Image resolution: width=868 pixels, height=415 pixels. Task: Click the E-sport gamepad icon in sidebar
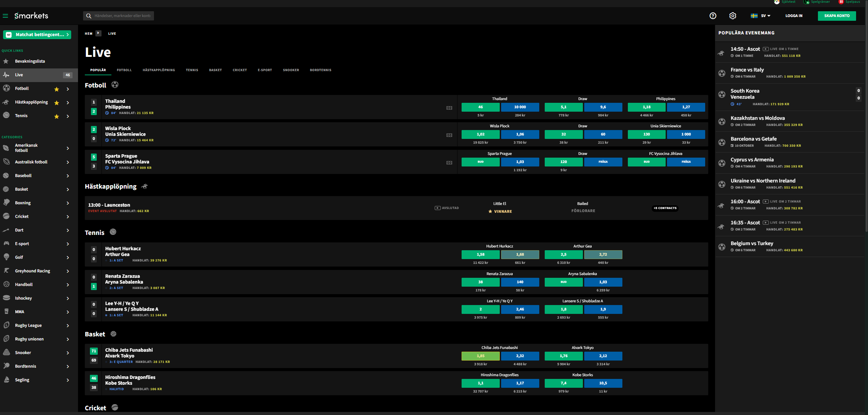coord(6,243)
